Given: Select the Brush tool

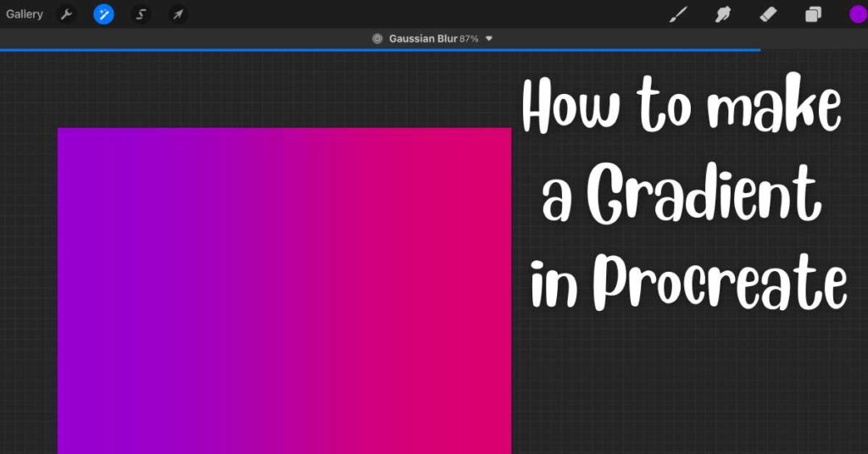Looking at the screenshot, I should (x=679, y=14).
